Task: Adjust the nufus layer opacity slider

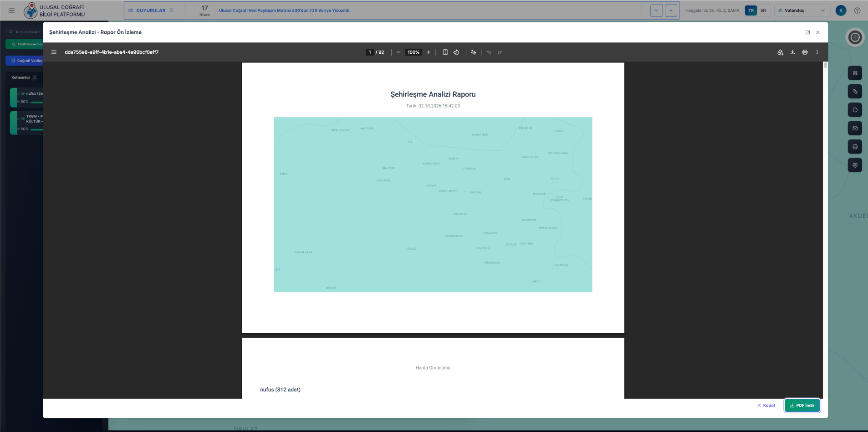Action: pos(37,102)
